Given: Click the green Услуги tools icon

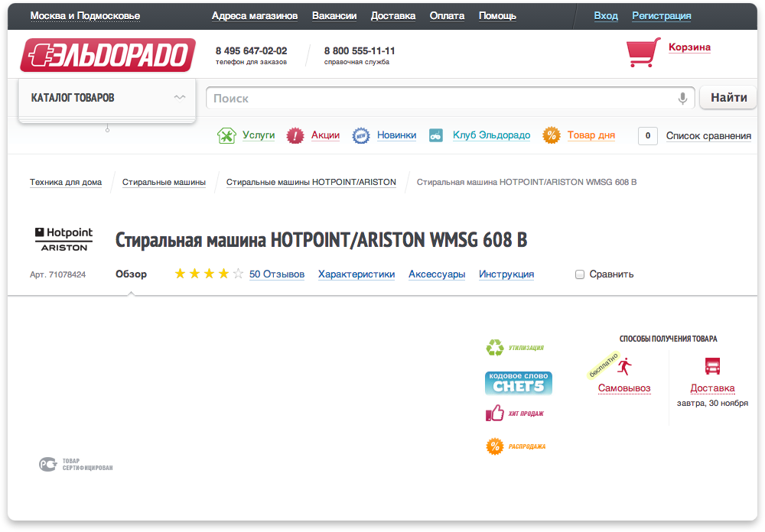Looking at the screenshot, I should pos(226,135).
